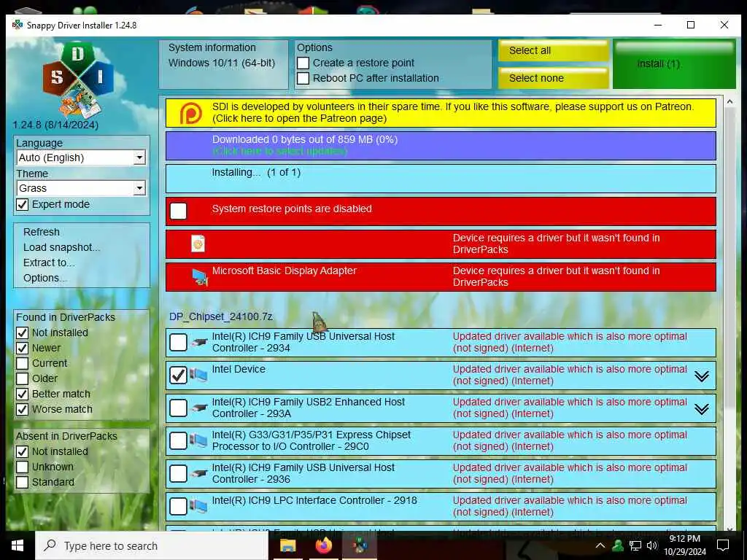
Task: Click the Downloaded 0 bytes progress bar
Action: pyautogui.click(x=441, y=146)
